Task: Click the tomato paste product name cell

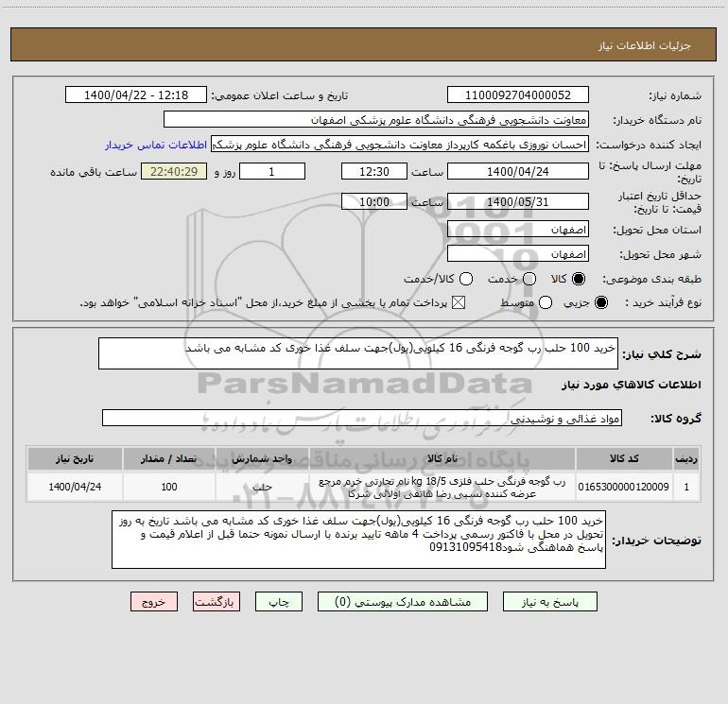Action: pyautogui.click(x=442, y=488)
